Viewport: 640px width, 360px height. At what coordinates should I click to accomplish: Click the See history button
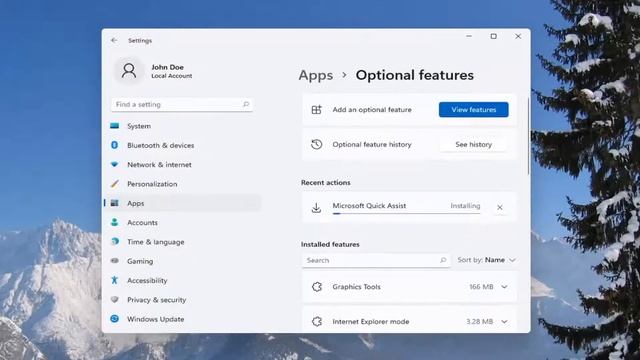click(473, 144)
